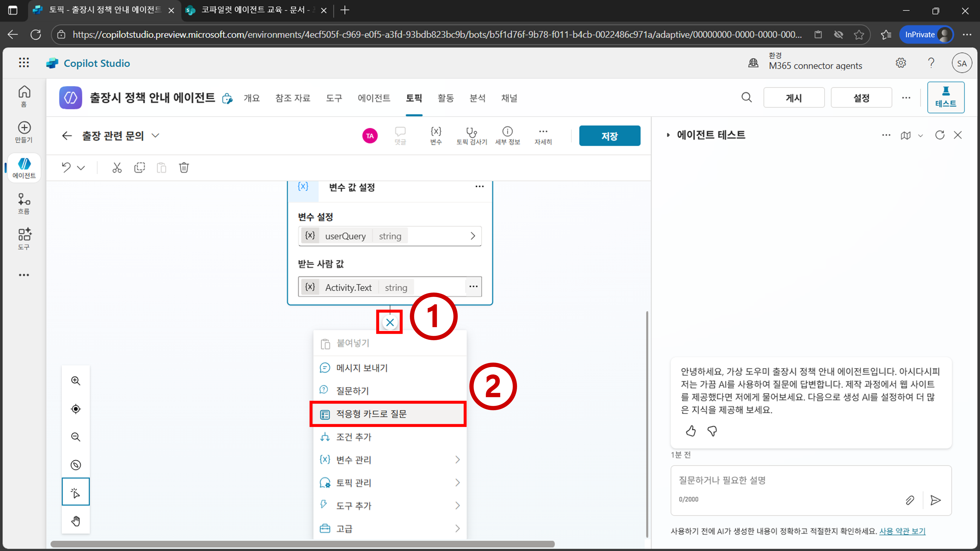
Task: Click the attach file paperclip icon
Action: point(910,500)
